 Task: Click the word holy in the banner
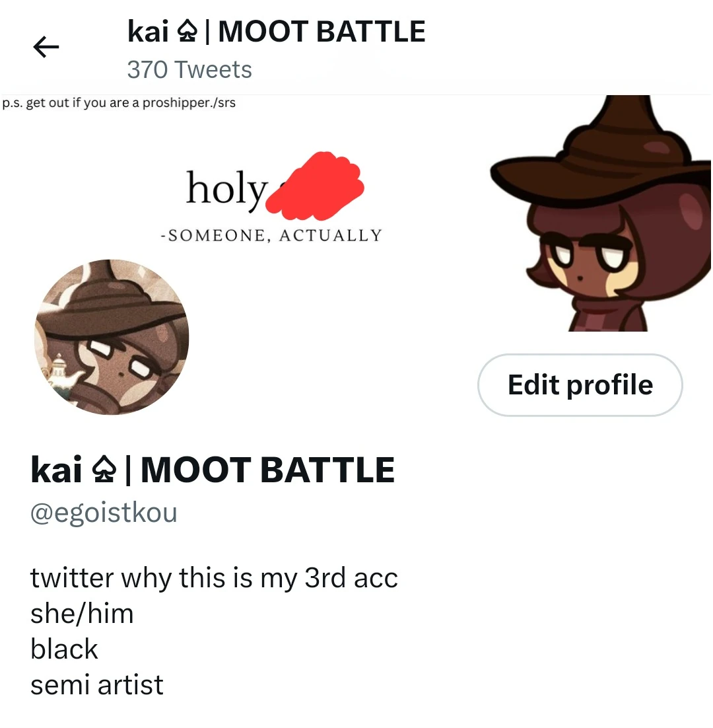[x=226, y=190]
